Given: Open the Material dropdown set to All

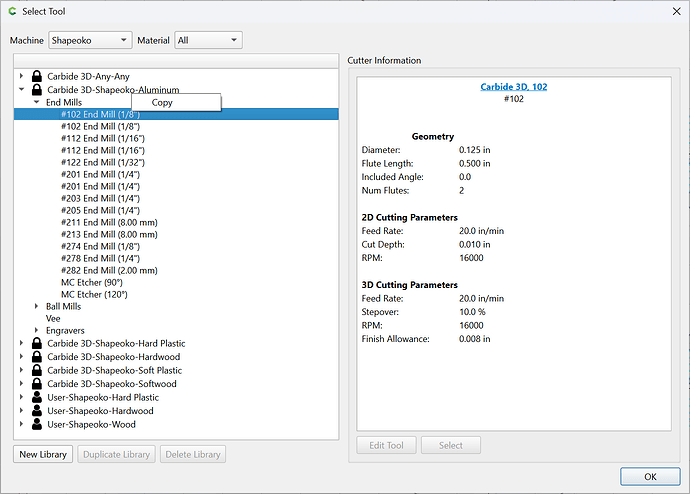Looking at the screenshot, I should pyautogui.click(x=208, y=40).
